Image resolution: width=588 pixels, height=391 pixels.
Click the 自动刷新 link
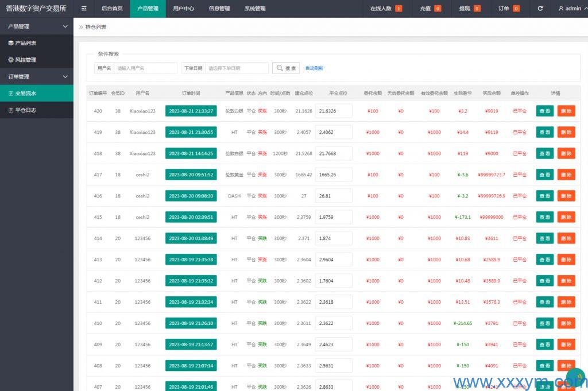coord(314,68)
